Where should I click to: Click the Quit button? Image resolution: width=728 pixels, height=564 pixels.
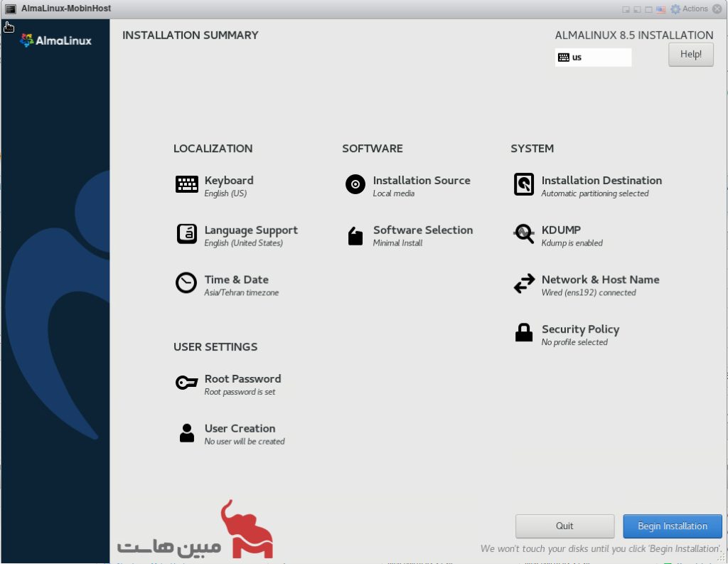click(564, 526)
